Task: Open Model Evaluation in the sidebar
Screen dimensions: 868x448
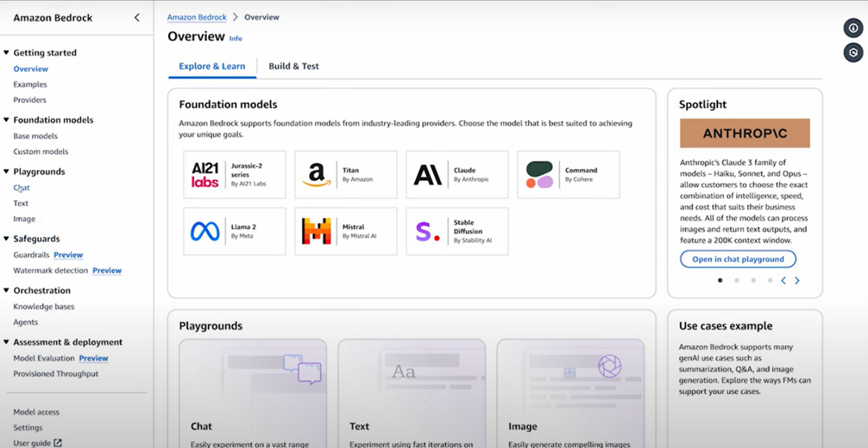Action: tap(44, 358)
